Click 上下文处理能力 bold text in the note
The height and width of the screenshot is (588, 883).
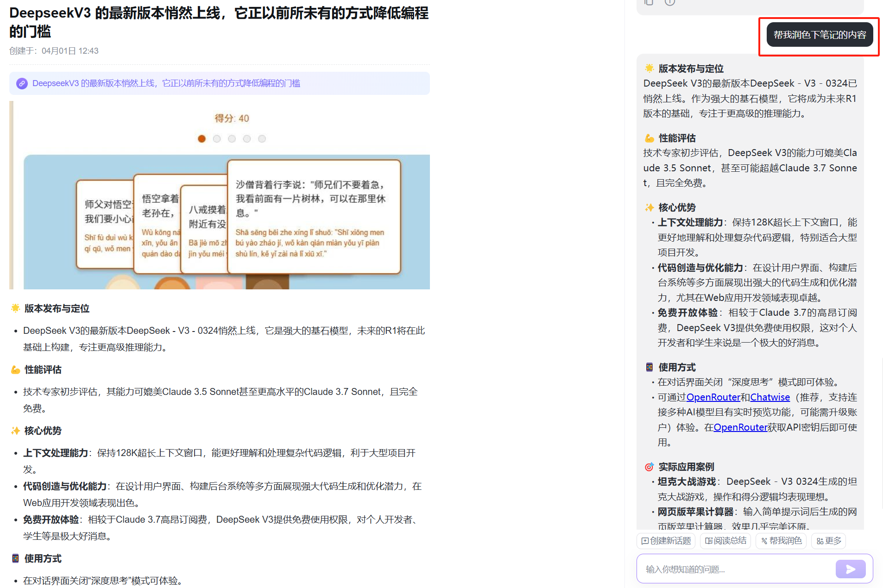pyautogui.click(x=56, y=453)
